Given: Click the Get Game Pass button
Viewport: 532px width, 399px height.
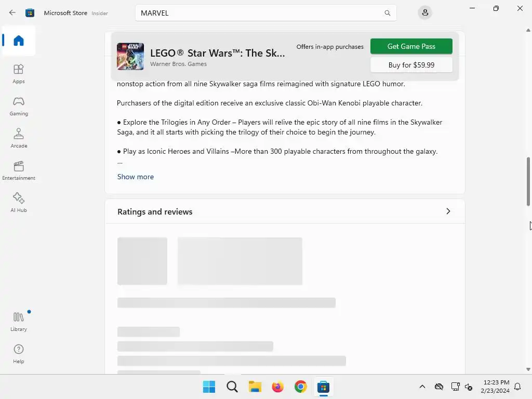Looking at the screenshot, I should [411, 46].
